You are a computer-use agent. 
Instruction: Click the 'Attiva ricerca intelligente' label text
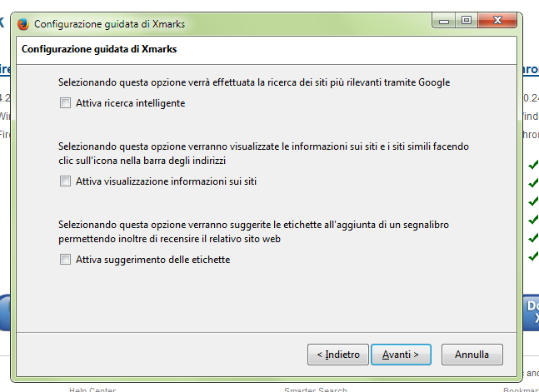tap(130, 104)
